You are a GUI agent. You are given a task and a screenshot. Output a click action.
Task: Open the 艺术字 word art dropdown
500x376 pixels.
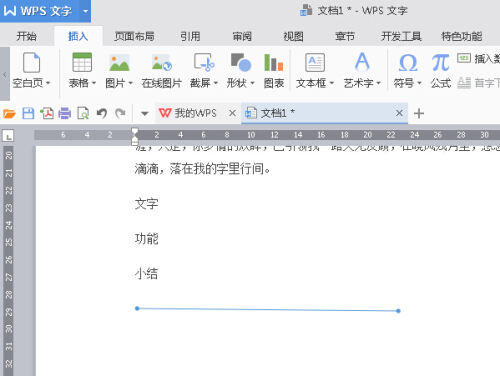(378, 83)
